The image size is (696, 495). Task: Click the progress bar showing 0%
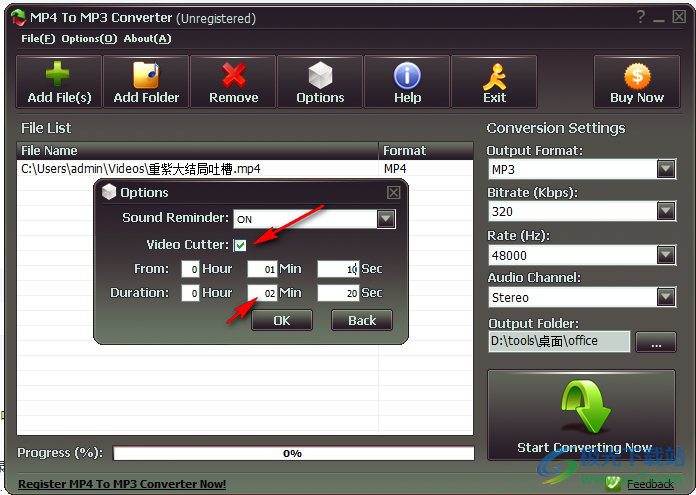click(293, 453)
